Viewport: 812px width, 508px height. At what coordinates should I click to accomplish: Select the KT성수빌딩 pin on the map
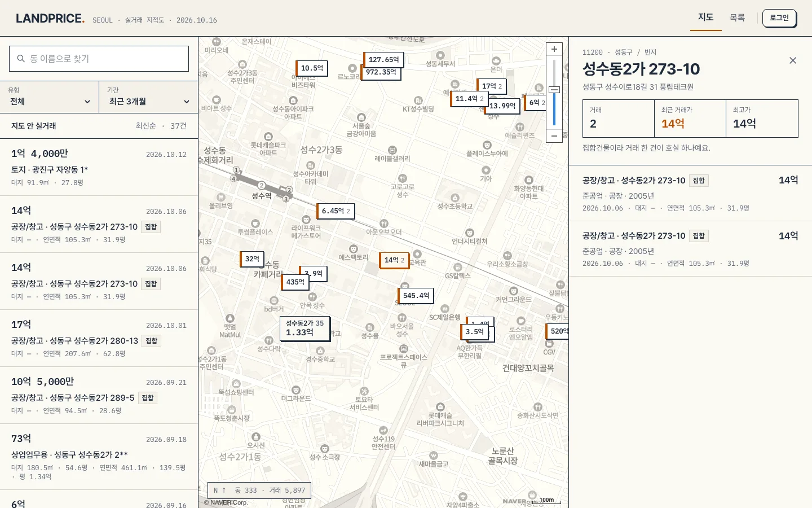(418, 100)
